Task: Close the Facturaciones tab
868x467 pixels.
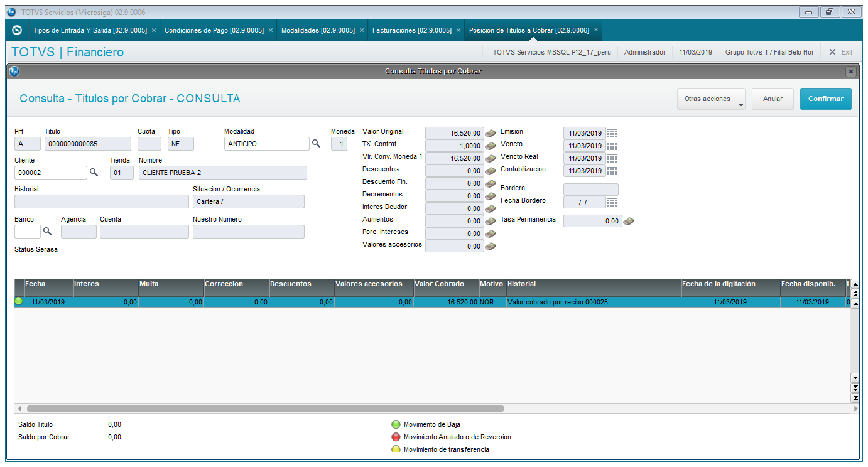Action: pos(458,30)
